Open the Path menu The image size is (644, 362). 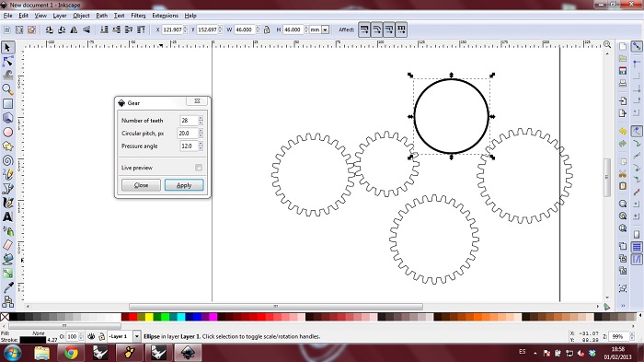(x=101, y=16)
